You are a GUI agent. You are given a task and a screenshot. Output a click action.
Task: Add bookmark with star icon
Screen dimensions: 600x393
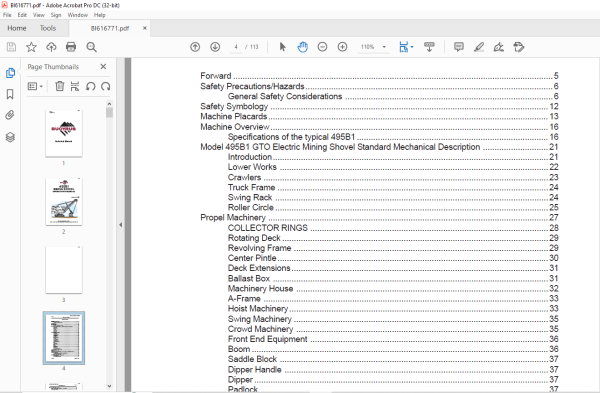tap(31, 47)
